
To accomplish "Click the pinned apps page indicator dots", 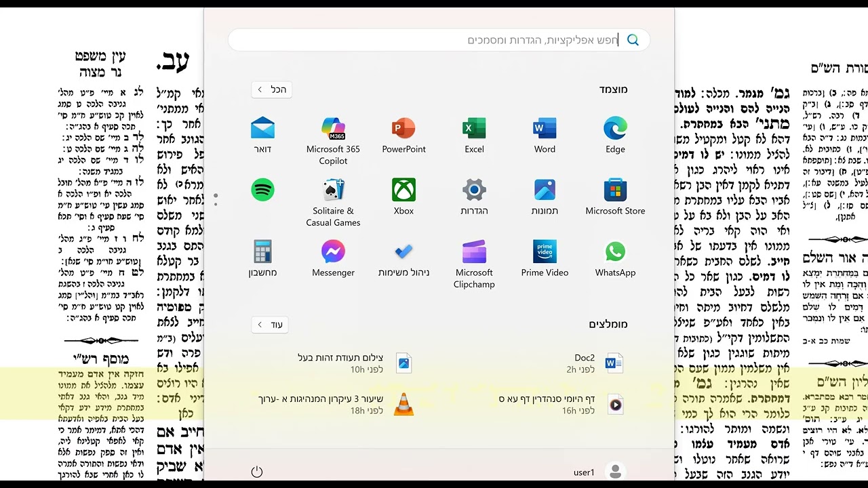I will click(x=216, y=199).
